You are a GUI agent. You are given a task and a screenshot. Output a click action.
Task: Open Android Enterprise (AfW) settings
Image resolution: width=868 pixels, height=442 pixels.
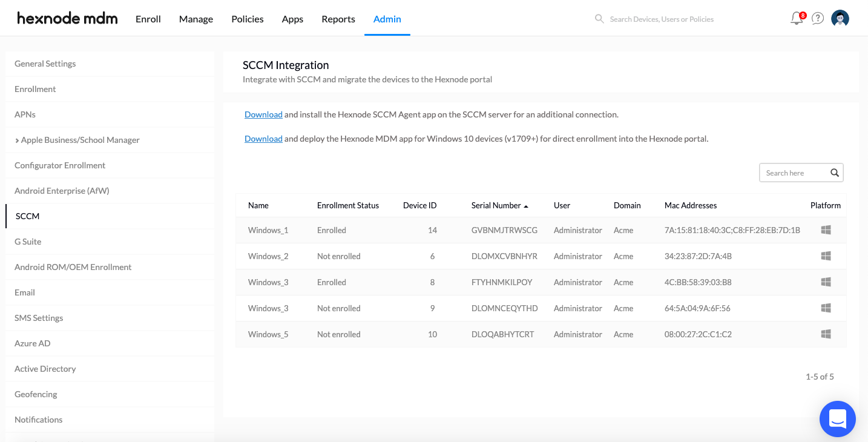[x=110, y=191]
